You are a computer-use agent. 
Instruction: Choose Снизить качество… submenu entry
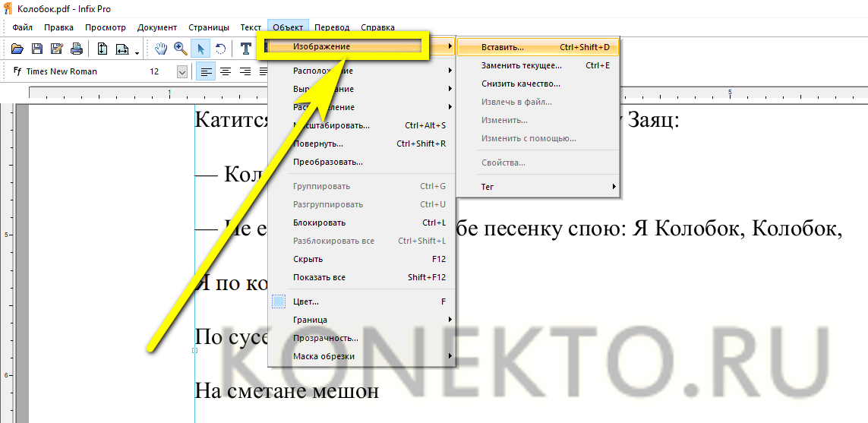tap(538, 84)
